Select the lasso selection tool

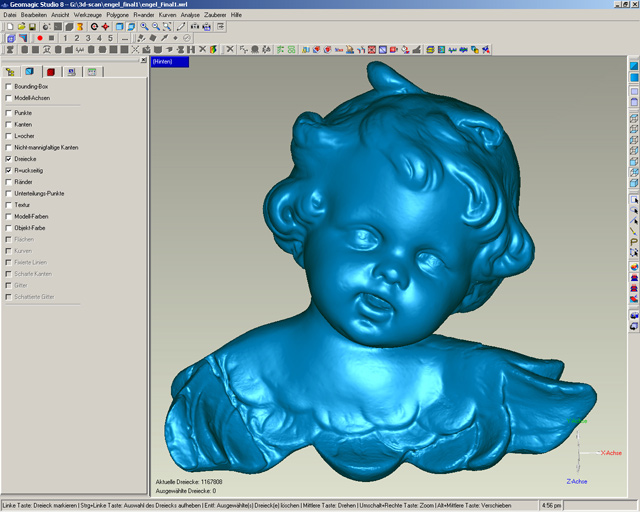pyautogui.click(x=634, y=210)
